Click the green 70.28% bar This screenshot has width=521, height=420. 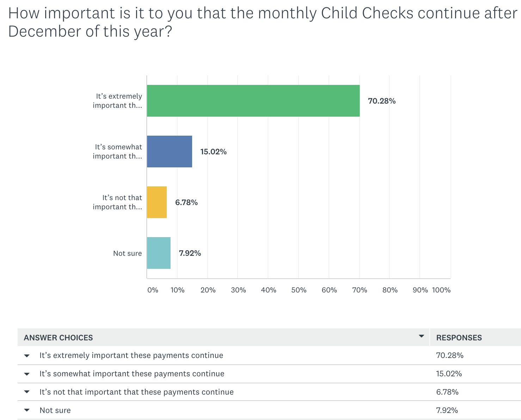click(x=253, y=101)
